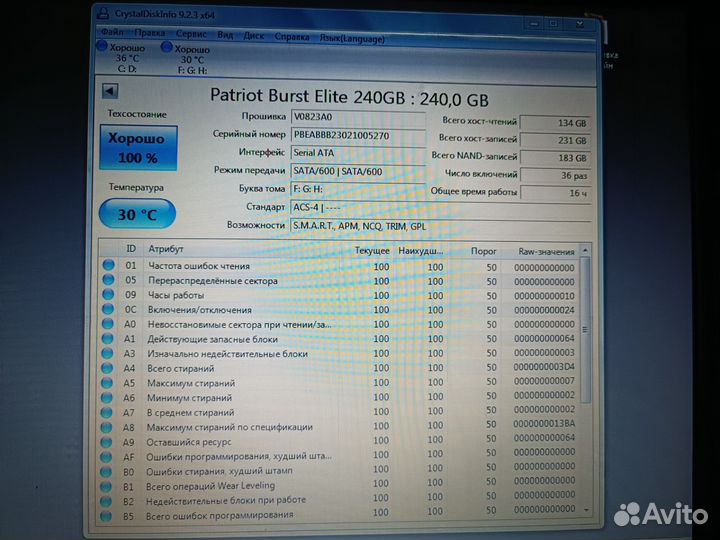
Task: Click the Raw-значения column header
Action: click(x=546, y=252)
